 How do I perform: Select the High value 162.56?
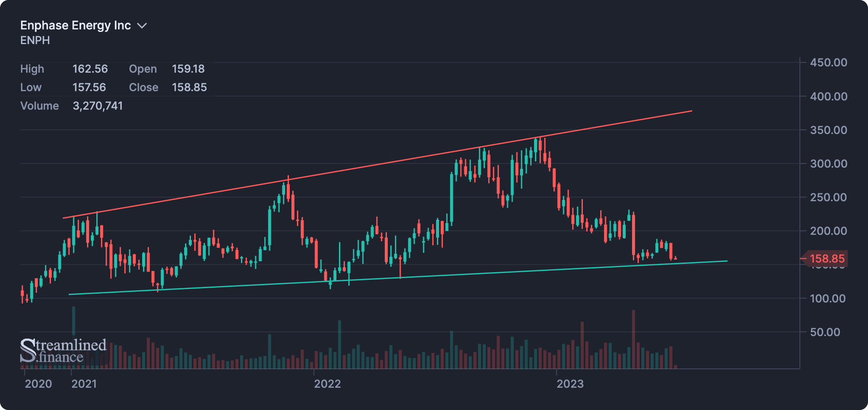[x=90, y=69]
